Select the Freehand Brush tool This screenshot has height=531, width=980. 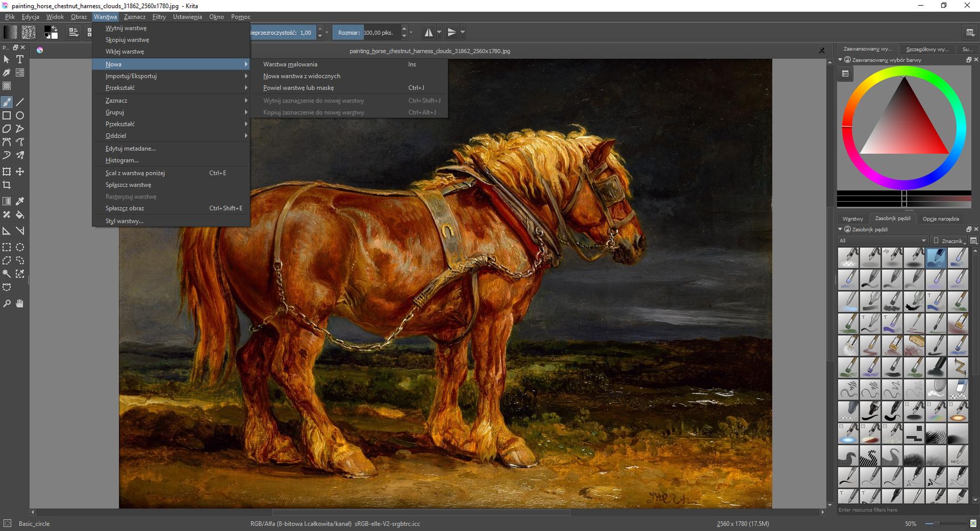pyautogui.click(x=7, y=102)
